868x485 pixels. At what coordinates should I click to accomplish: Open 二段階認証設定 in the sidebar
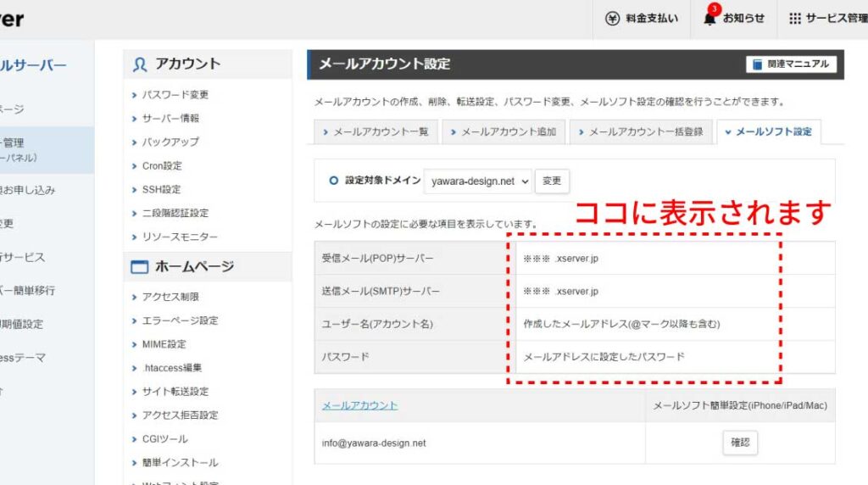(x=175, y=213)
